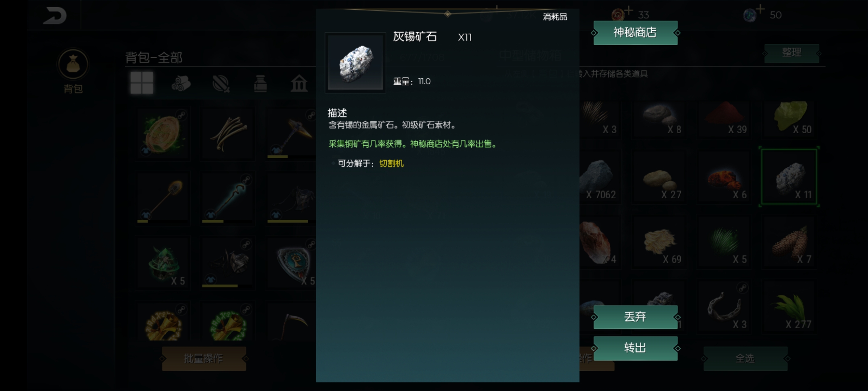Image resolution: width=868 pixels, height=391 pixels.
Task: Click the 整理 sort button
Action: [x=792, y=53]
